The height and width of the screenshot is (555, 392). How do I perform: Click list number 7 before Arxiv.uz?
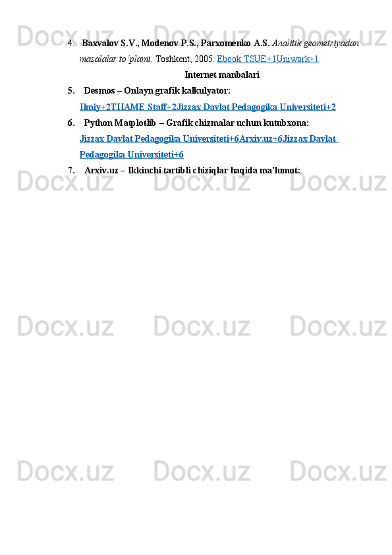(x=71, y=171)
